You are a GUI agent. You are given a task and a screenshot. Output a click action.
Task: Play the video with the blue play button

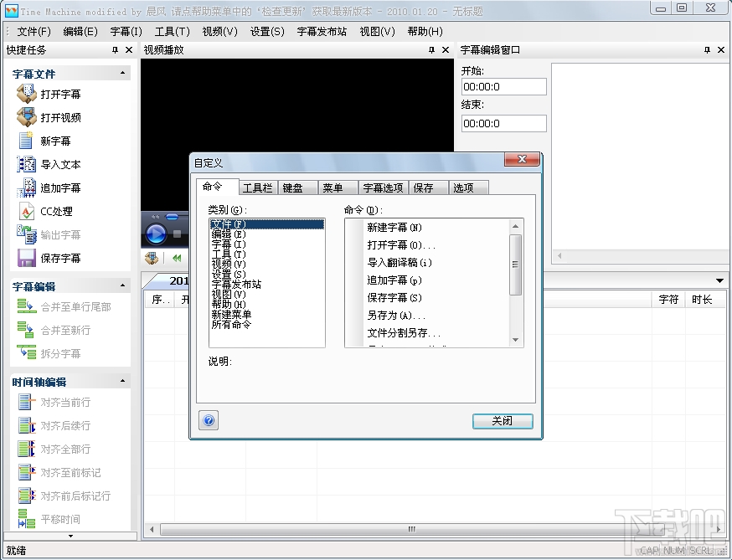point(156,234)
